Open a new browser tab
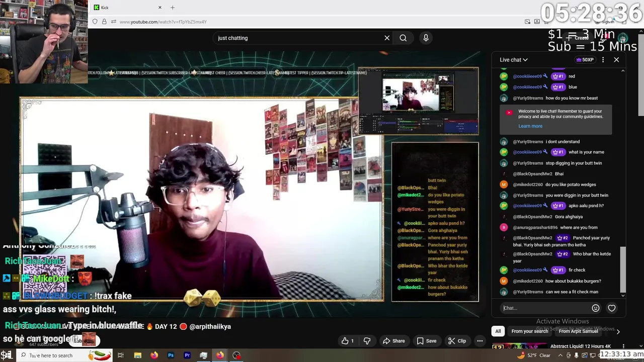Image resolution: width=644 pixels, height=362 pixels. pos(173,8)
